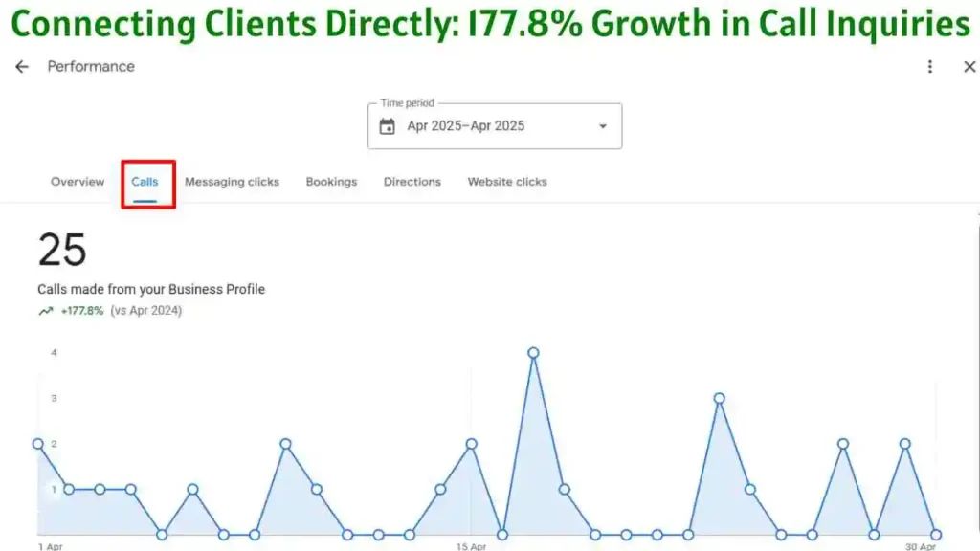Switch to the Directions tab

(412, 182)
